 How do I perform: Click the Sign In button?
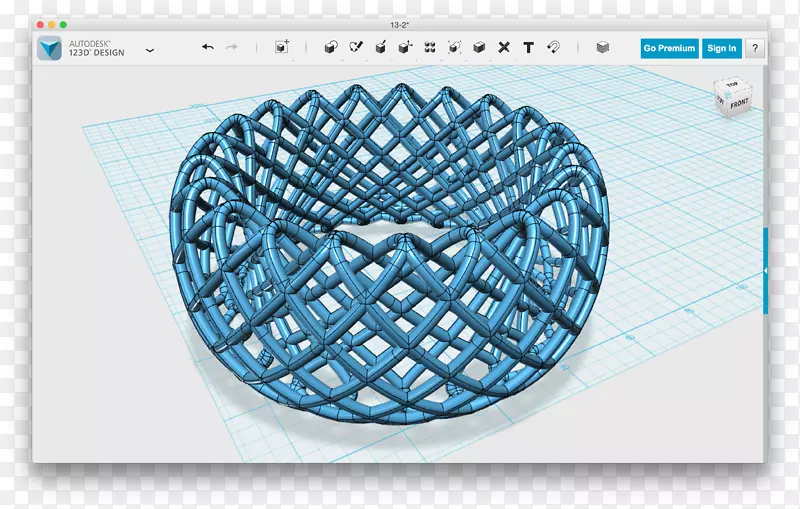click(x=721, y=48)
